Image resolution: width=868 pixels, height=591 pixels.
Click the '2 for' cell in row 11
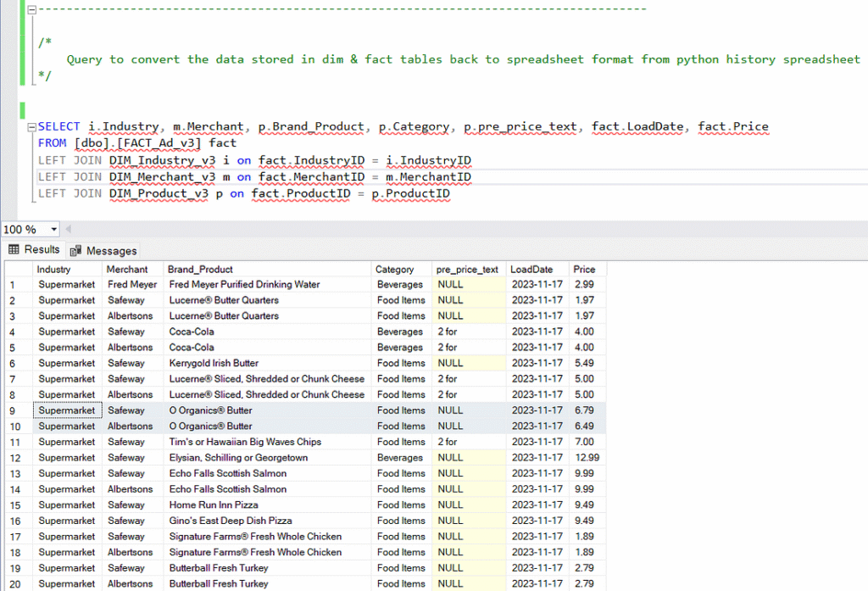(x=468, y=442)
